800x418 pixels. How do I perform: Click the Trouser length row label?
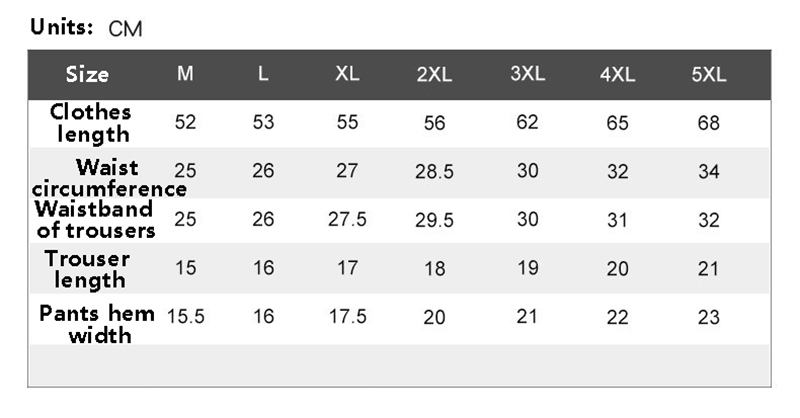(88, 269)
